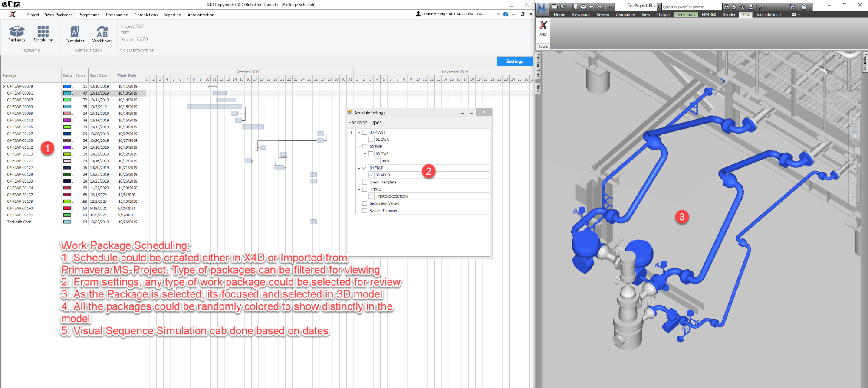Open the Reporting tab

pos(172,15)
